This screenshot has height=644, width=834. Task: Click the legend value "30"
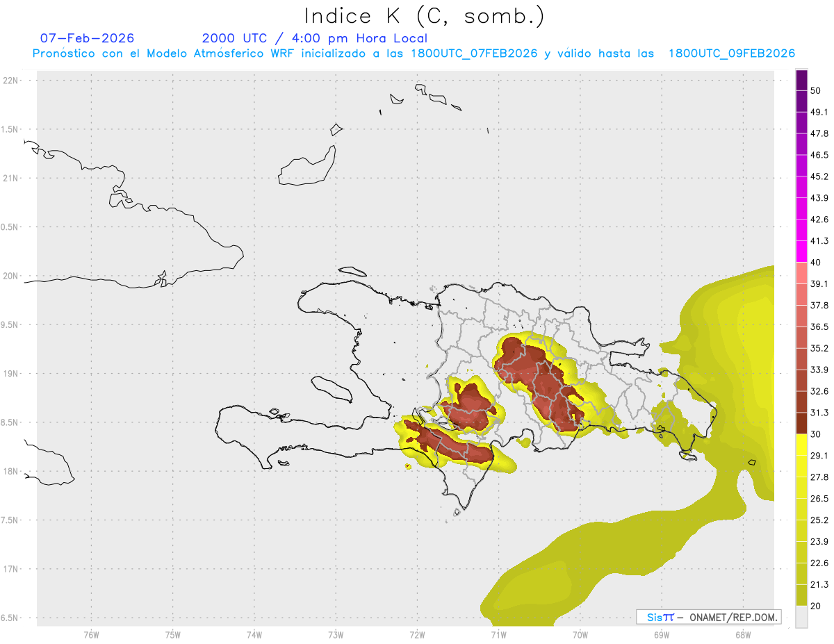817,435
